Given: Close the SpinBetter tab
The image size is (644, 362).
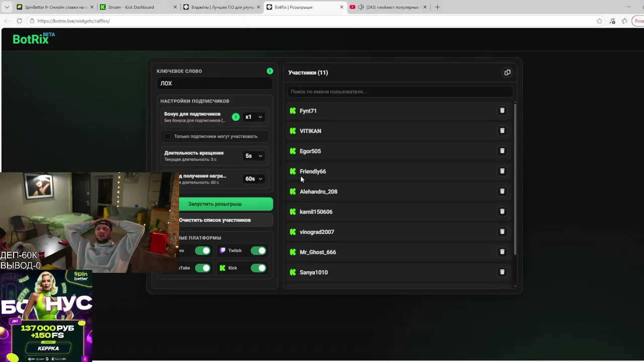Looking at the screenshot, I should 92,7.
